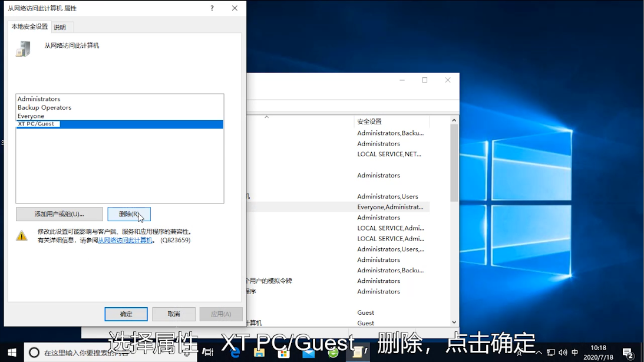644x362 pixels.
Task: Show hidden system tray icons
Action: (539, 353)
